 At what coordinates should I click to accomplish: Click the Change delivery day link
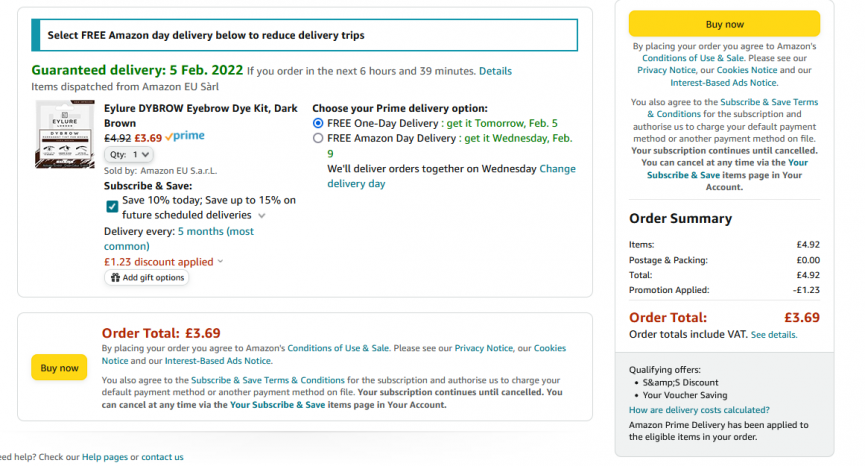451,176
